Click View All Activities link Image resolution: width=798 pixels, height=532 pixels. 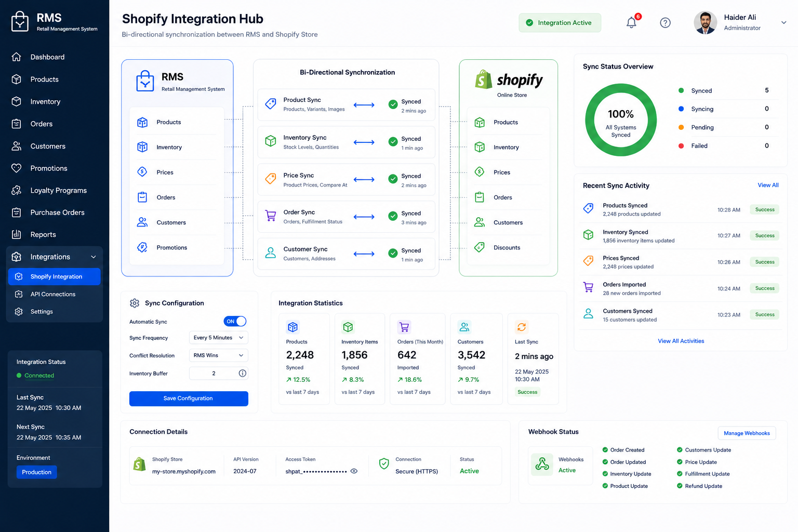click(681, 341)
